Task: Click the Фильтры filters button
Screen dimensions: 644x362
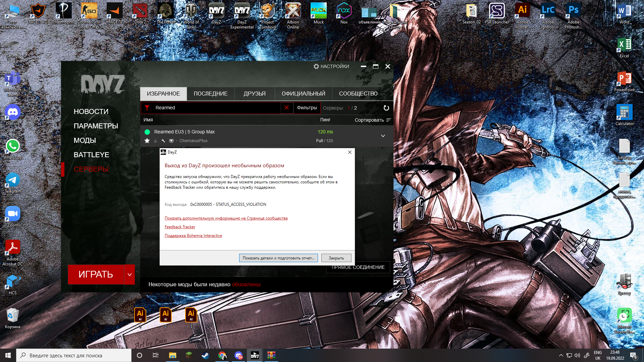Action: click(307, 108)
